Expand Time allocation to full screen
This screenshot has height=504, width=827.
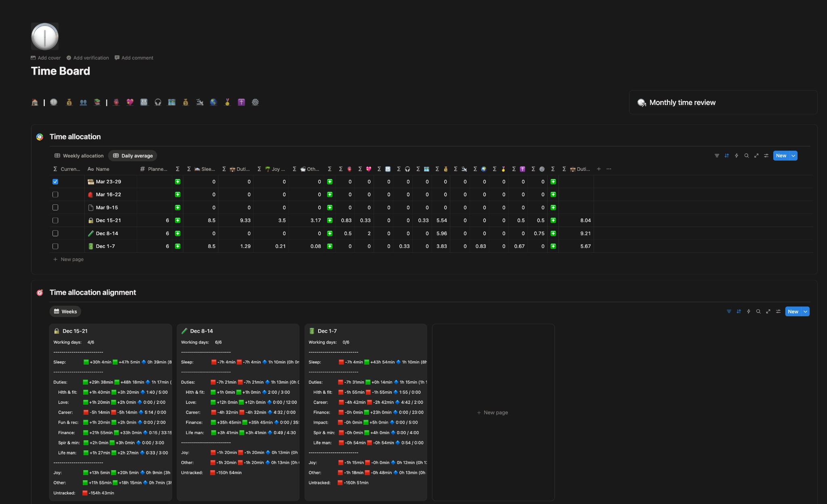(x=757, y=155)
